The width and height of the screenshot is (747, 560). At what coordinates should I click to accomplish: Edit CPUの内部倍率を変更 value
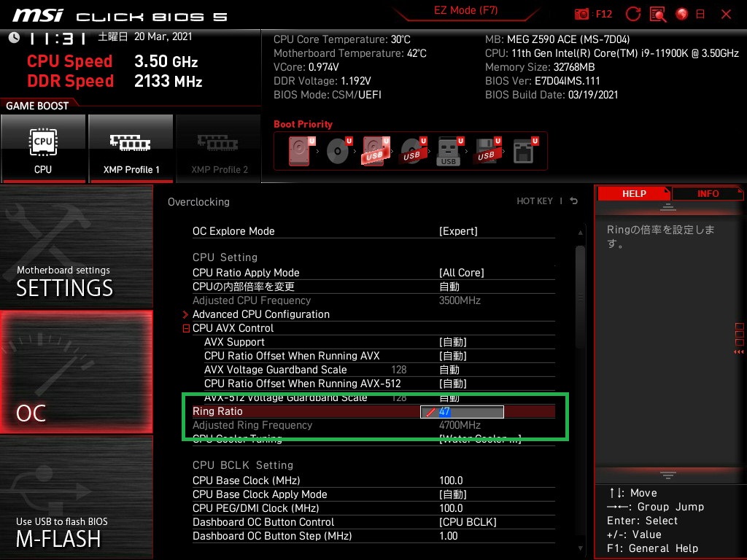pyautogui.click(x=449, y=286)
